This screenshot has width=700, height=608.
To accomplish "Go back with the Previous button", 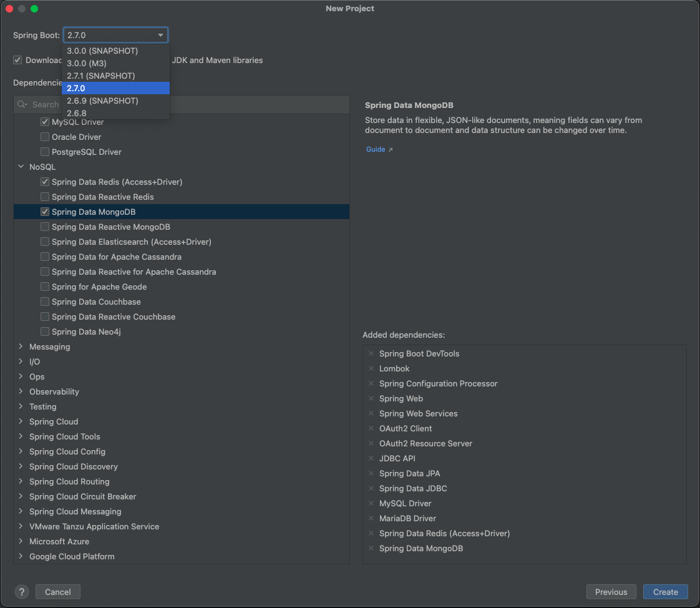I will pos(611,592).
